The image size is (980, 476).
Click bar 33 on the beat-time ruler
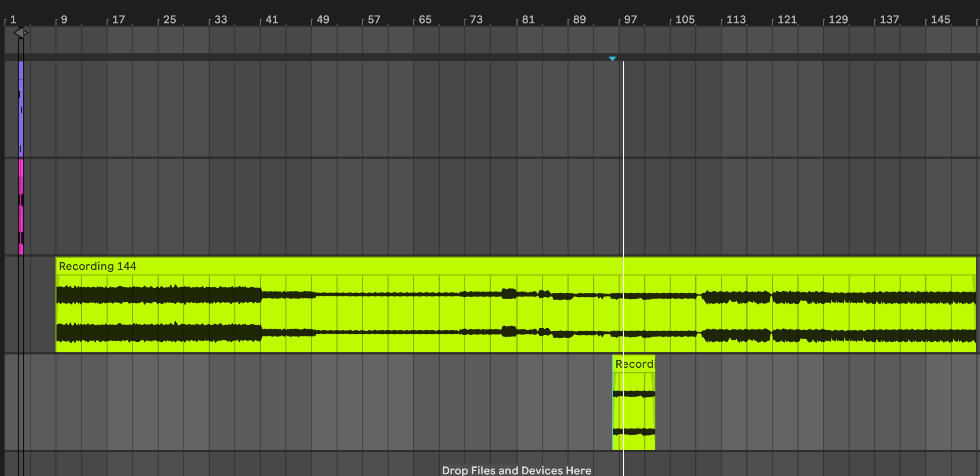coord(221,19)
